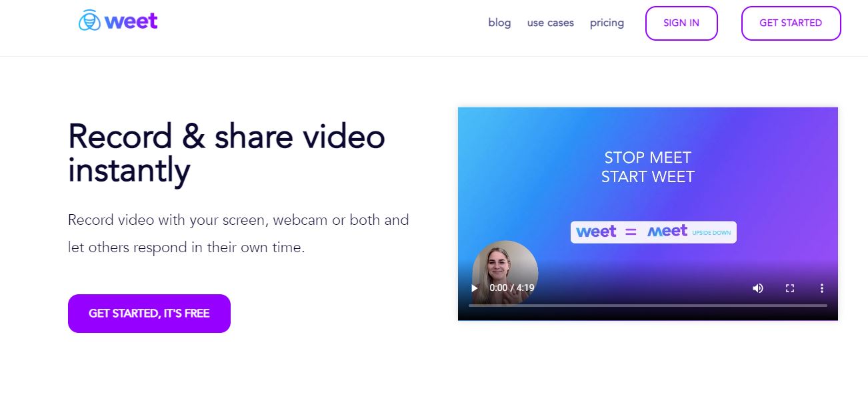Image resolution: width=868 pixels, height=405 pixels.
Task: Open the blog page
Action: (499, 23)
